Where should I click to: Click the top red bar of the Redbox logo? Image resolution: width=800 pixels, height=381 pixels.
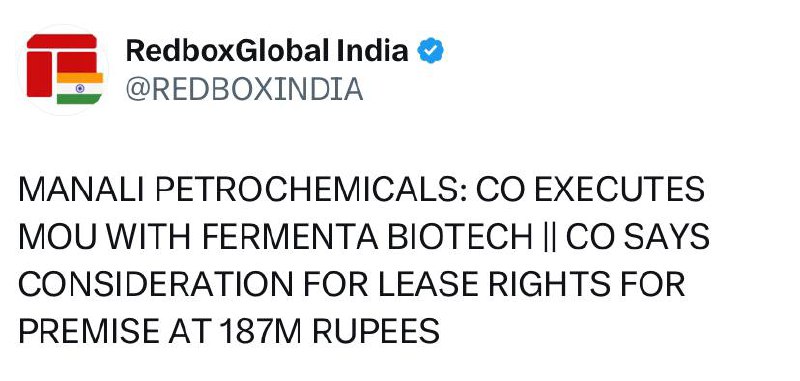click(62, 41)
